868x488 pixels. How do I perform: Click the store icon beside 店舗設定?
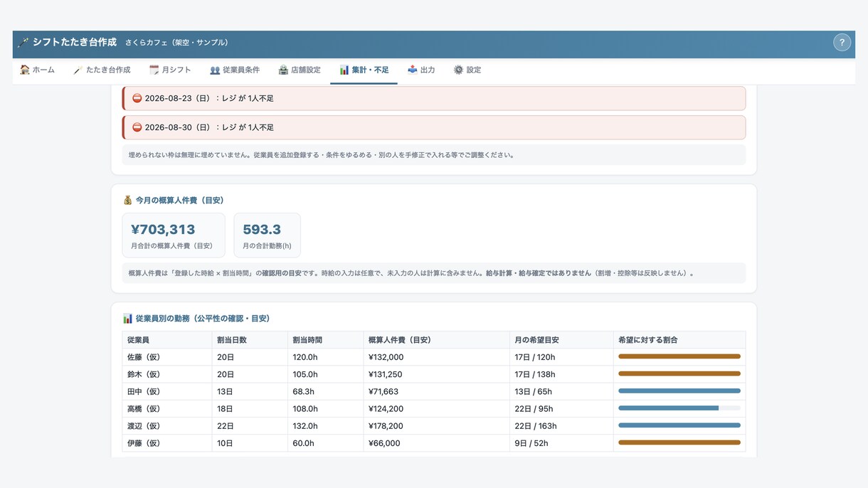coord(283,70)
